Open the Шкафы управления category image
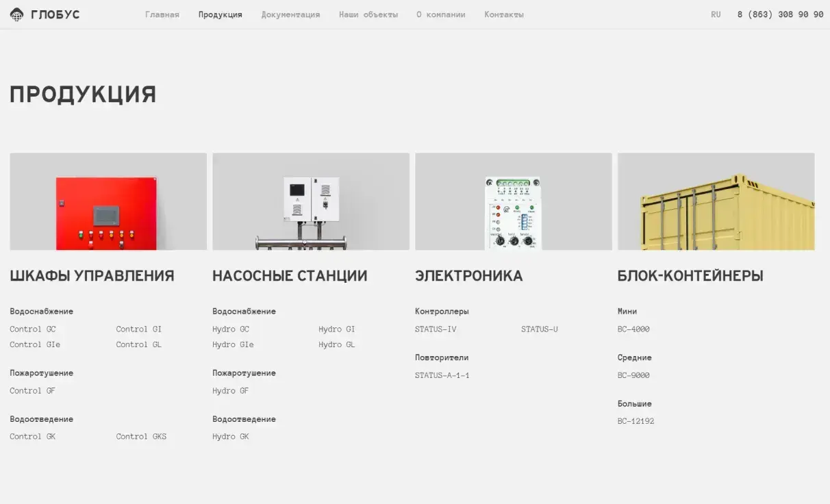The image size is (830, 504). pos(108,200)
